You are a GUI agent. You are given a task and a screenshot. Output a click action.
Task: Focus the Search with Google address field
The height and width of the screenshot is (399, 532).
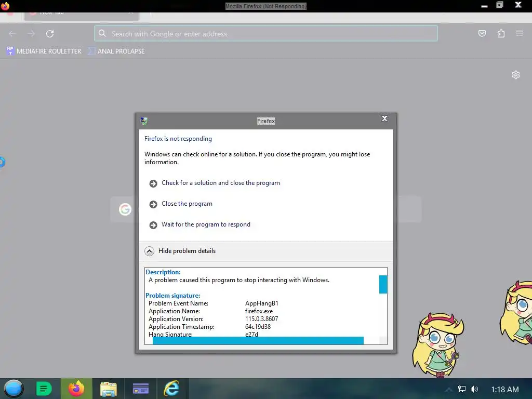pyautogui.click(x=266, y=33)
